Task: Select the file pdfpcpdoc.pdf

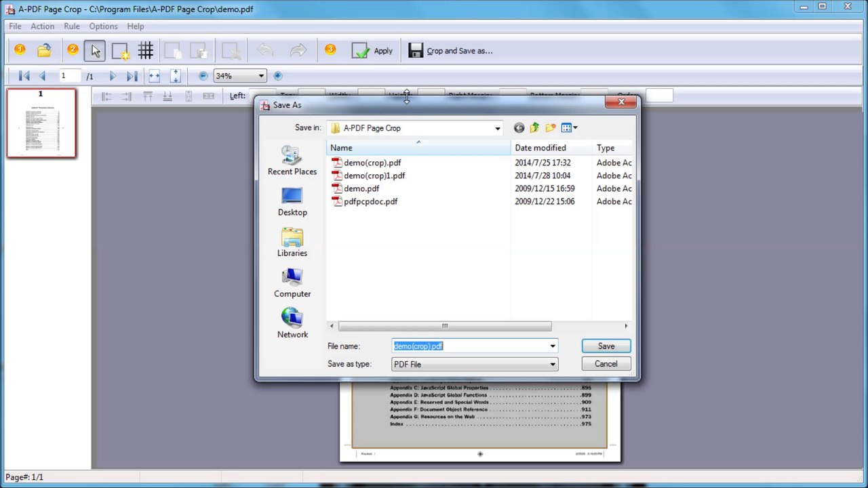Action: [x=365, y=201]
